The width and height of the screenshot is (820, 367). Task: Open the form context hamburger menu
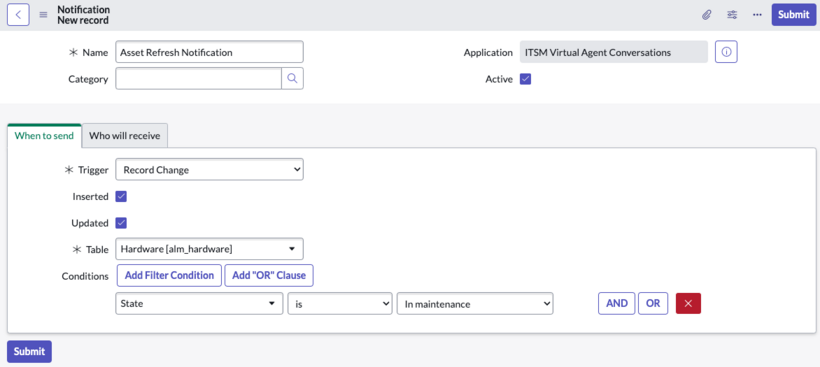[x=43, y=15]
